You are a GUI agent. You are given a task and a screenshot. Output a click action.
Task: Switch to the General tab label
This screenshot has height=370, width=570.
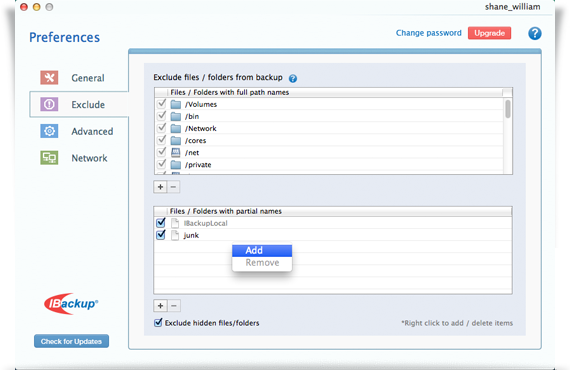pos(88,78)
